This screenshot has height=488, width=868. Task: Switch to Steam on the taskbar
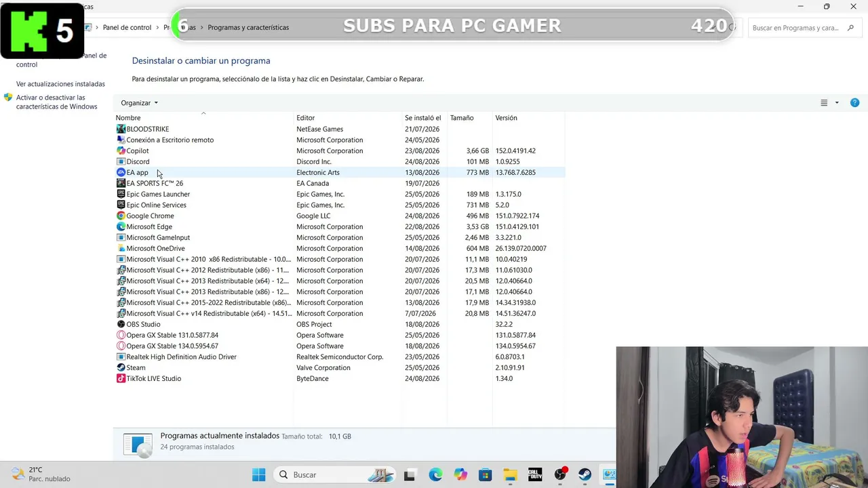pos(585,474)
